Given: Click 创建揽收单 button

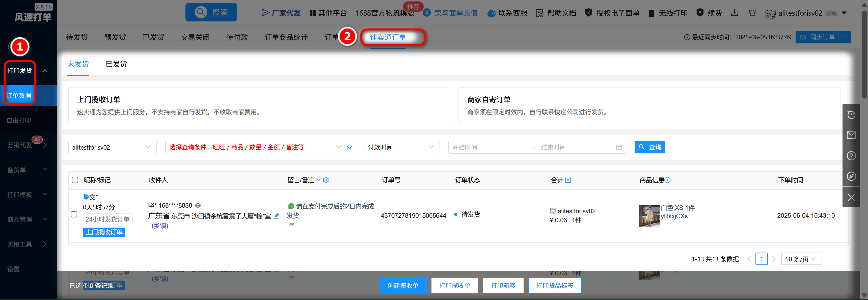Looking at the screenshot, I should tap(403, 286).
